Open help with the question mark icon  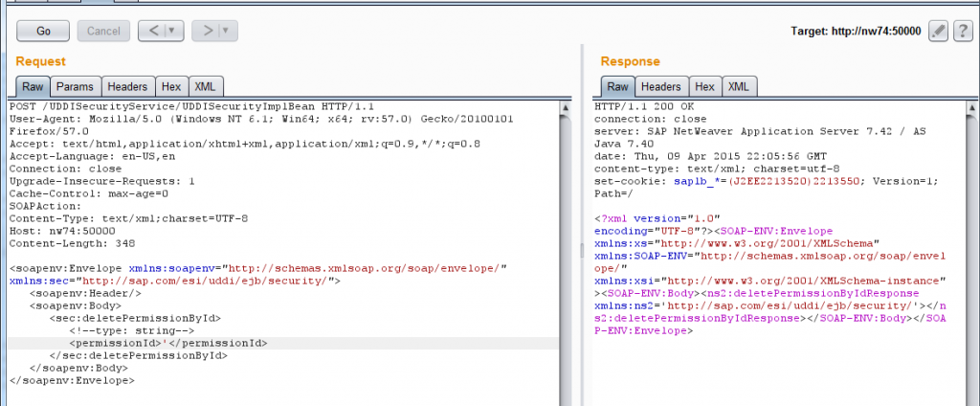961,31
